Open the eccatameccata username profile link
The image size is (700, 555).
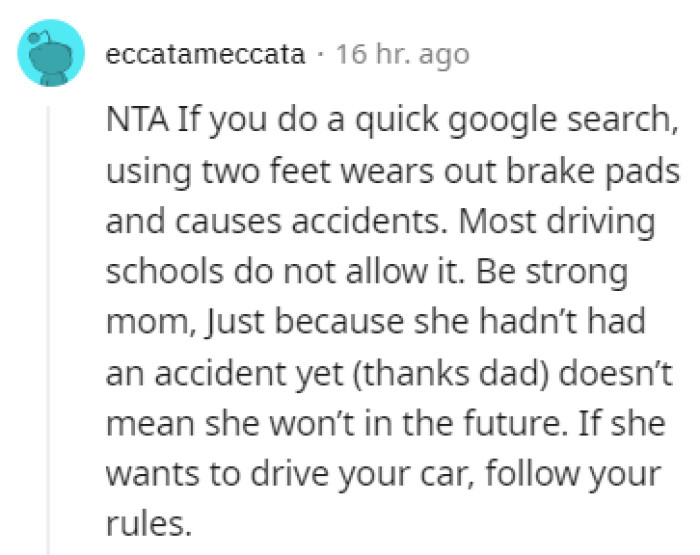205,54
